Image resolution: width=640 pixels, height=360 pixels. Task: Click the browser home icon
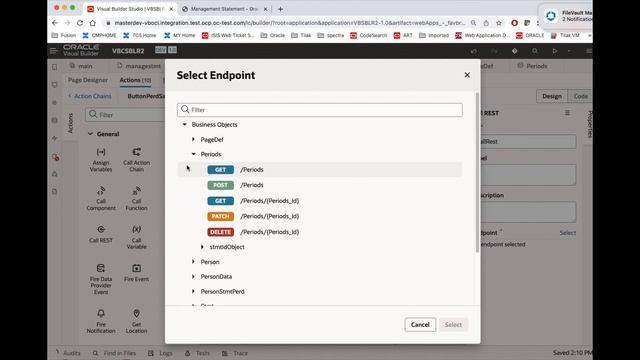[93, 23]
